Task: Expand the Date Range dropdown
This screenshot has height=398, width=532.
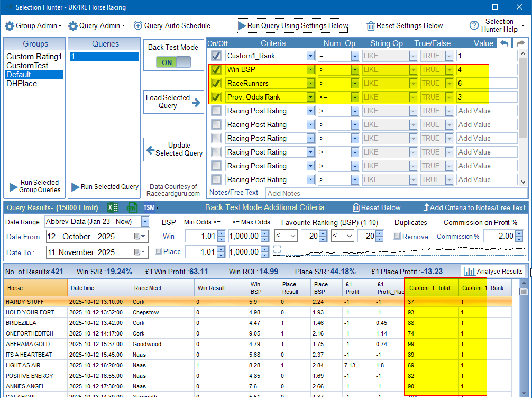Action: tap(145, 221)
